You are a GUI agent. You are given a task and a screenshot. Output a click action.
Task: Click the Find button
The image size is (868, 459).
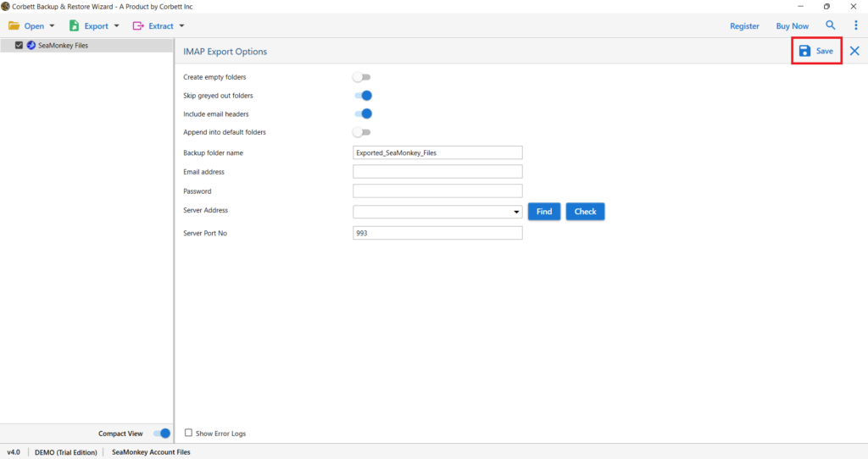(x=544, y=211)
